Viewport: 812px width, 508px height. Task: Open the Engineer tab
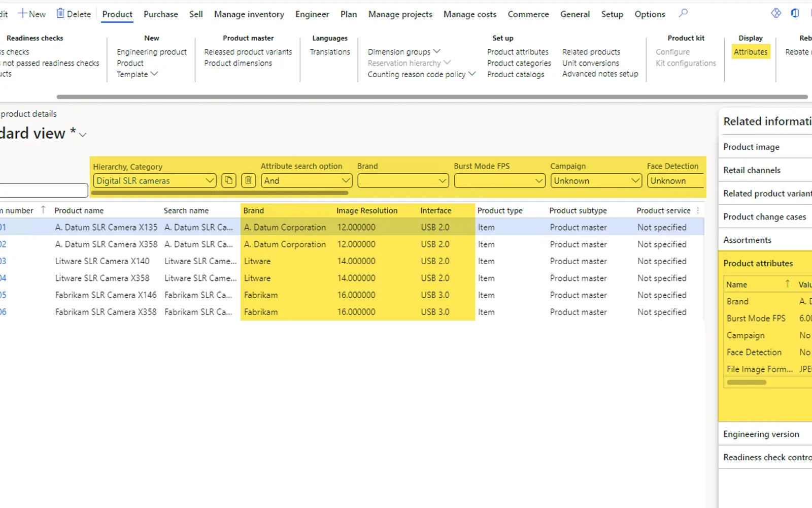click(x=312, y=14)
